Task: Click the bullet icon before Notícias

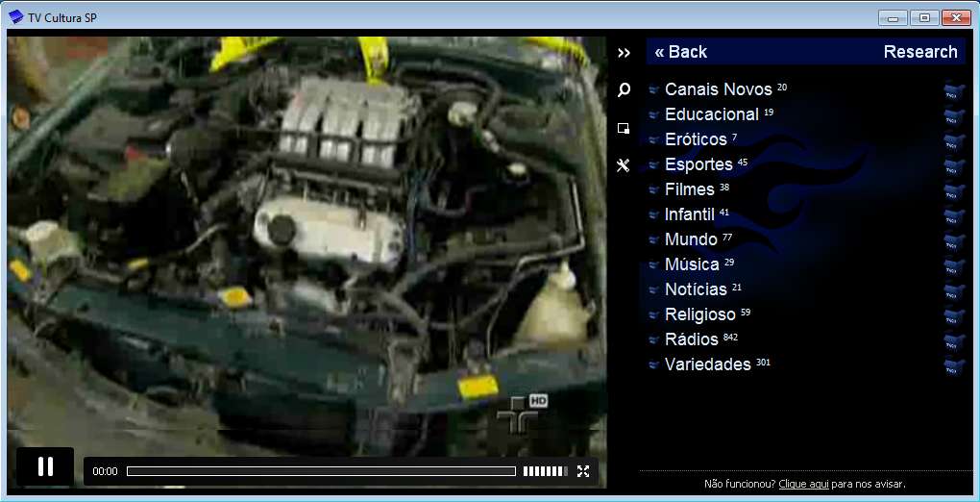Action: coord(653,290)
